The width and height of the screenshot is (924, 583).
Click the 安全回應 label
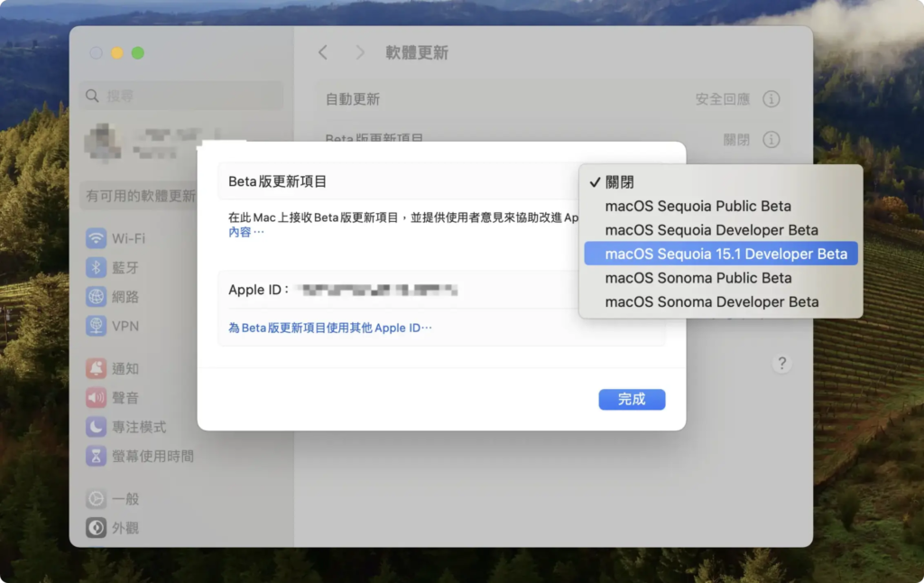723,99
